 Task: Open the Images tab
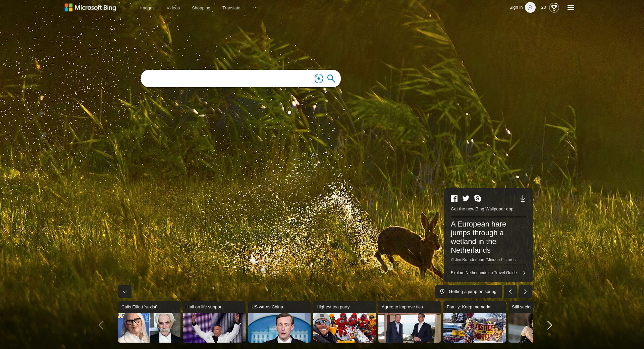[x=147, y=8]
